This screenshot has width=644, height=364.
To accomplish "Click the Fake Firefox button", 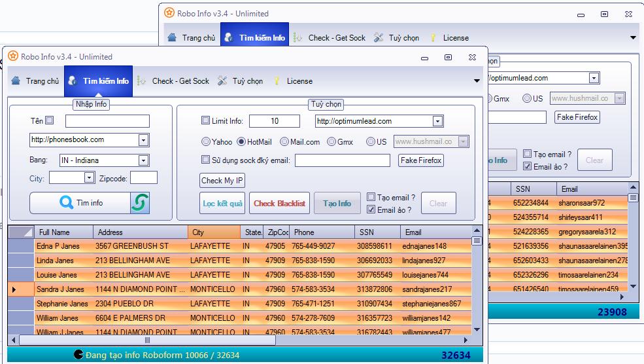I will tap(421, 160).
